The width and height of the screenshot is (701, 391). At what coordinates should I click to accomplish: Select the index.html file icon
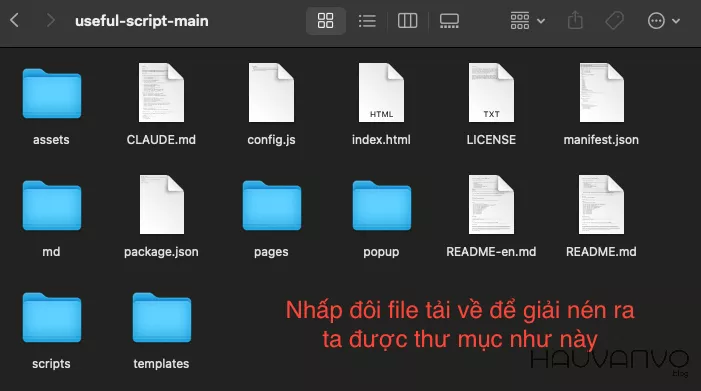(x=381, y=92)
